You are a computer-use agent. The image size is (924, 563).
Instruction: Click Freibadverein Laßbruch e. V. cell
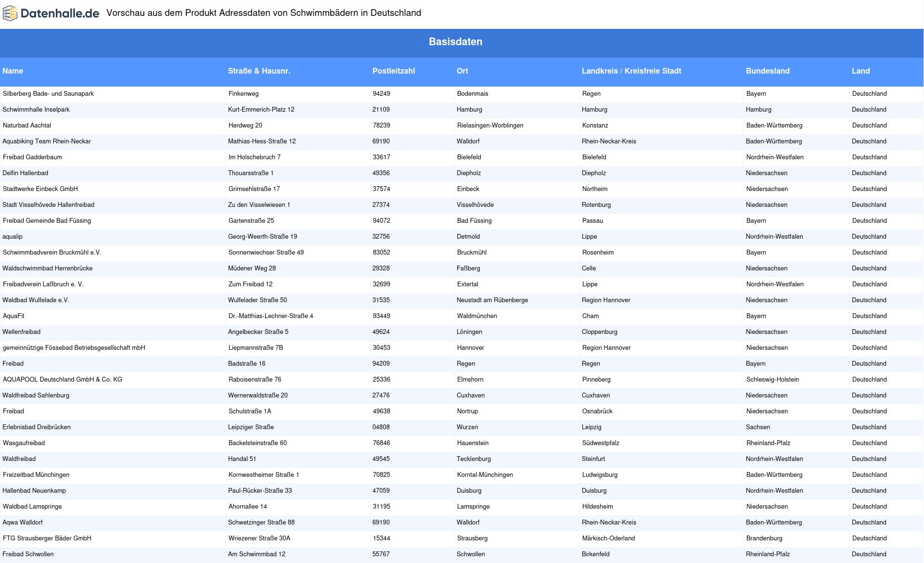click(43, 284)
